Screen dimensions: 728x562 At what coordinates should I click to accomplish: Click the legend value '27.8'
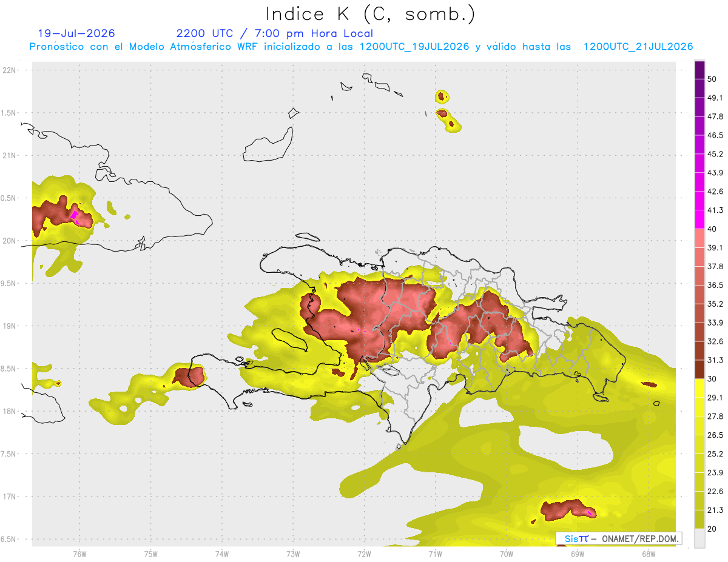point(715,416)
